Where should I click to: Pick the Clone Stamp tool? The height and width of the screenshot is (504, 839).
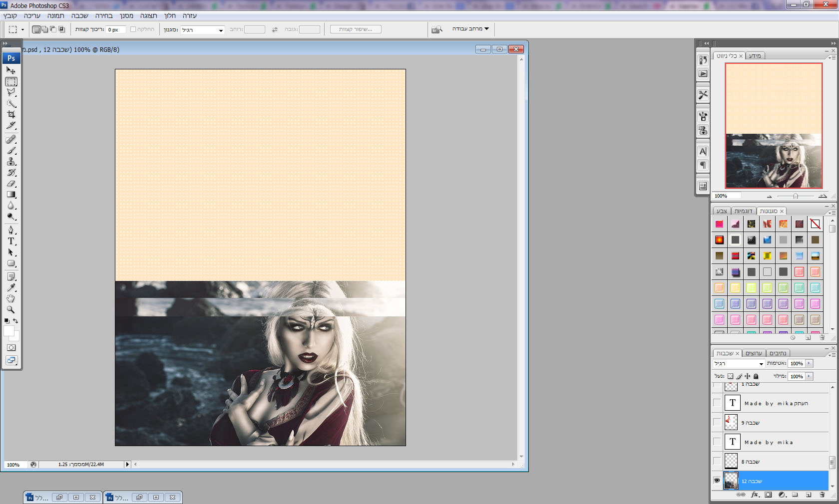11,161
